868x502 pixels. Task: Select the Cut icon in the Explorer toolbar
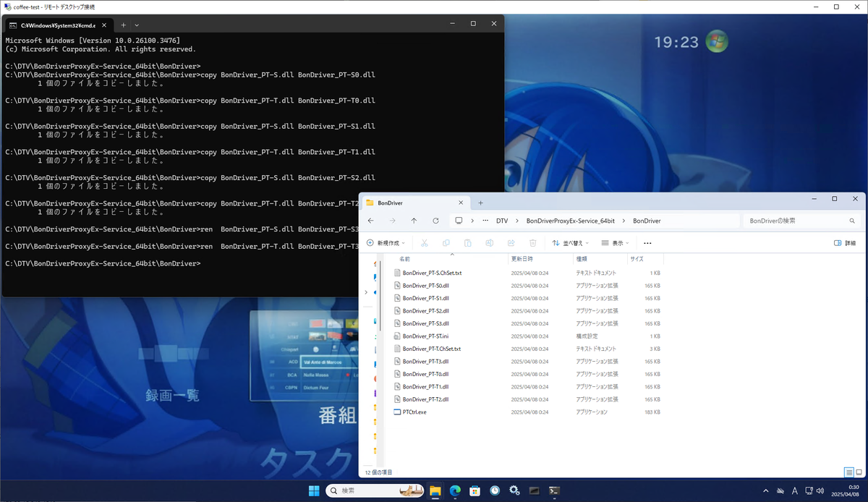(x=425, y=243)
